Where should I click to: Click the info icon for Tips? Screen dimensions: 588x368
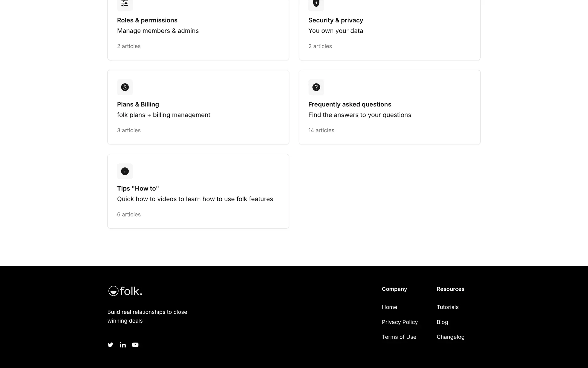coord(125,171)
